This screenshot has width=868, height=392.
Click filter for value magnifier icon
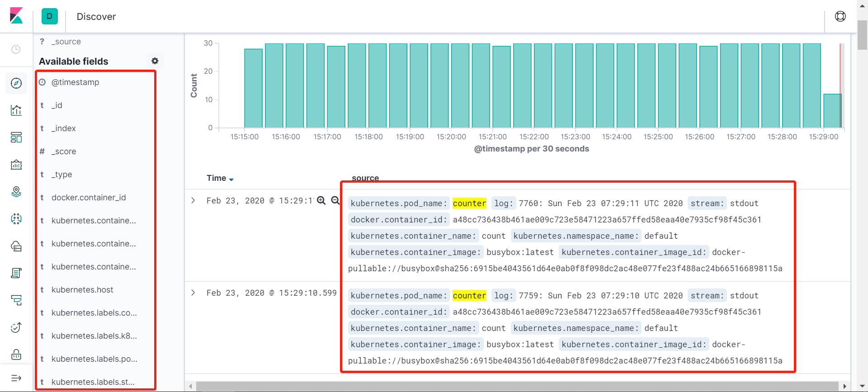pyautogui.click(x=321, y=200)
